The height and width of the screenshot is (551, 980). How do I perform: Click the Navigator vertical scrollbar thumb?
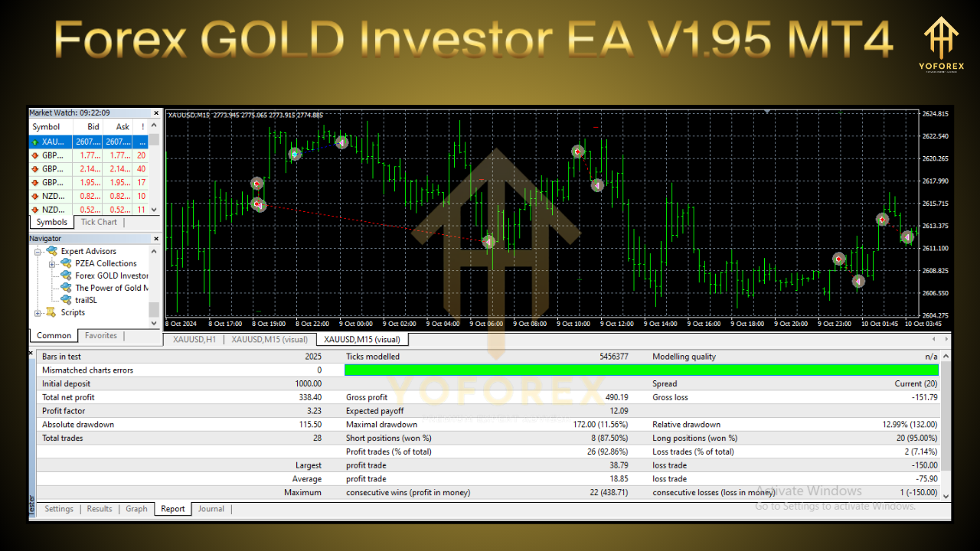(x=154, y=309)
